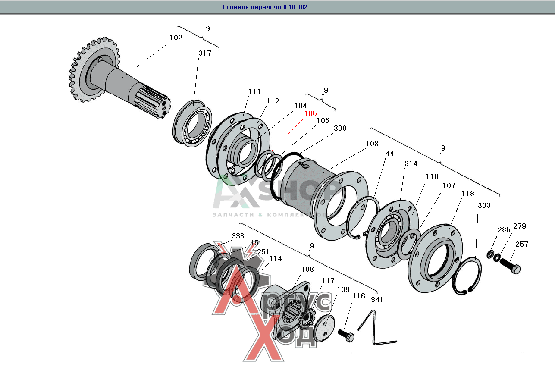Click part number 341 label
The width and height of the screenshot is (555, 392).
pyautogui.click(x=376, y=299)
